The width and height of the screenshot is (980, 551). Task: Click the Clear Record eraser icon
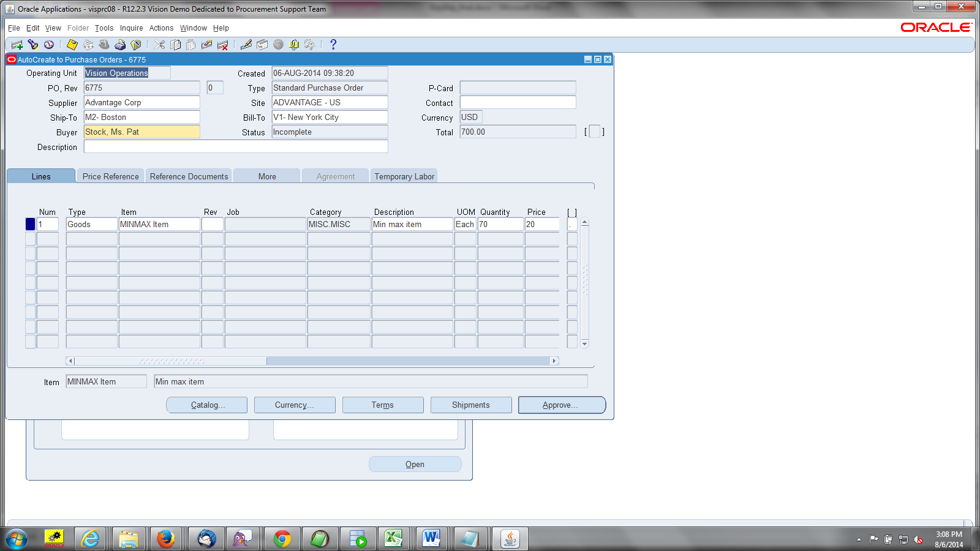click(x=207, y=45)
